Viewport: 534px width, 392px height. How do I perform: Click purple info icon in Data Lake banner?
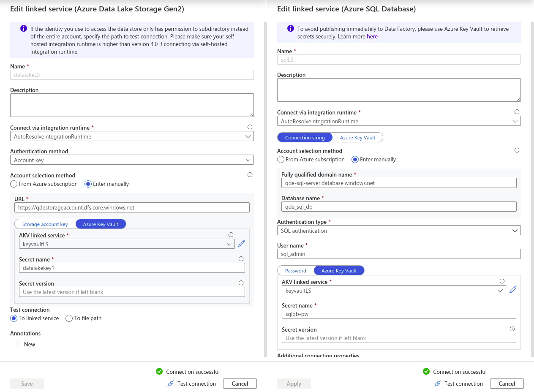click(24, 29)
